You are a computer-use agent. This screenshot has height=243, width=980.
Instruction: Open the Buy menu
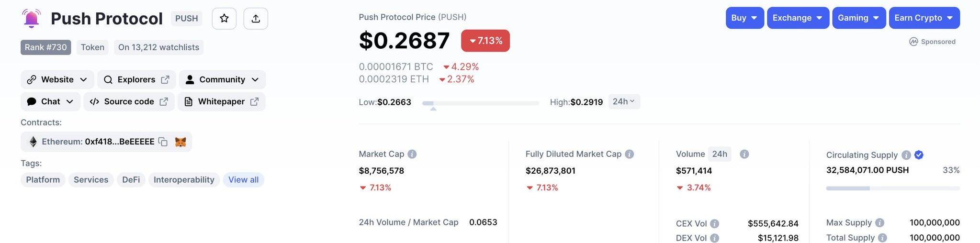coord(744,18)
